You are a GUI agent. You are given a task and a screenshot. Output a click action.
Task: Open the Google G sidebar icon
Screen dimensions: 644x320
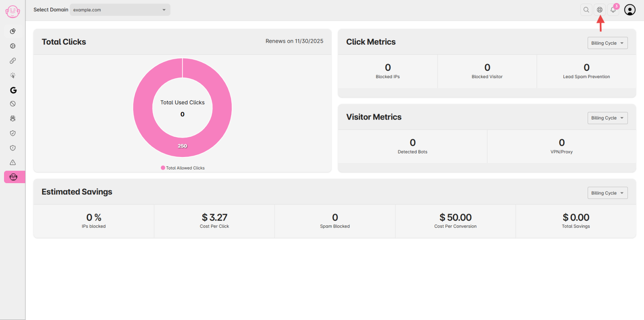[x=13, y=90]
